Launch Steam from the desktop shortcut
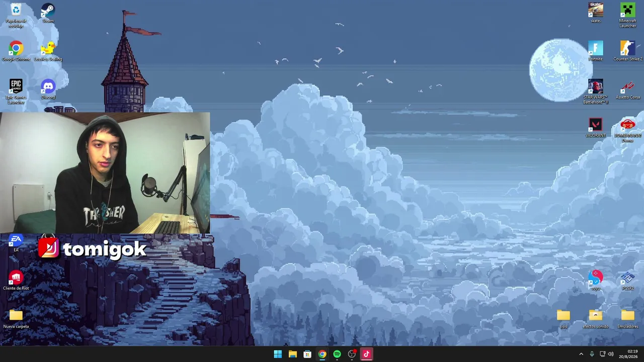Viewport: 644px width, 362px height. click(48, 13)
